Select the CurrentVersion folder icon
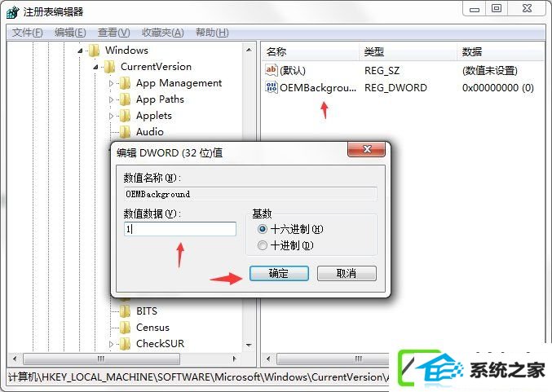Image resolution: width=552 pixels, height=392 pixels. (x=109, y=67)
